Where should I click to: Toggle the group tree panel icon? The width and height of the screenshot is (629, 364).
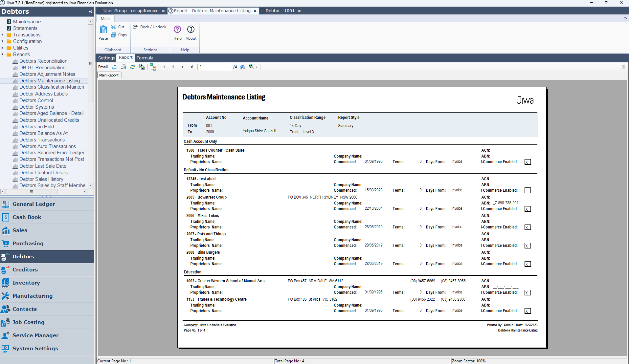tap(153, 67)
